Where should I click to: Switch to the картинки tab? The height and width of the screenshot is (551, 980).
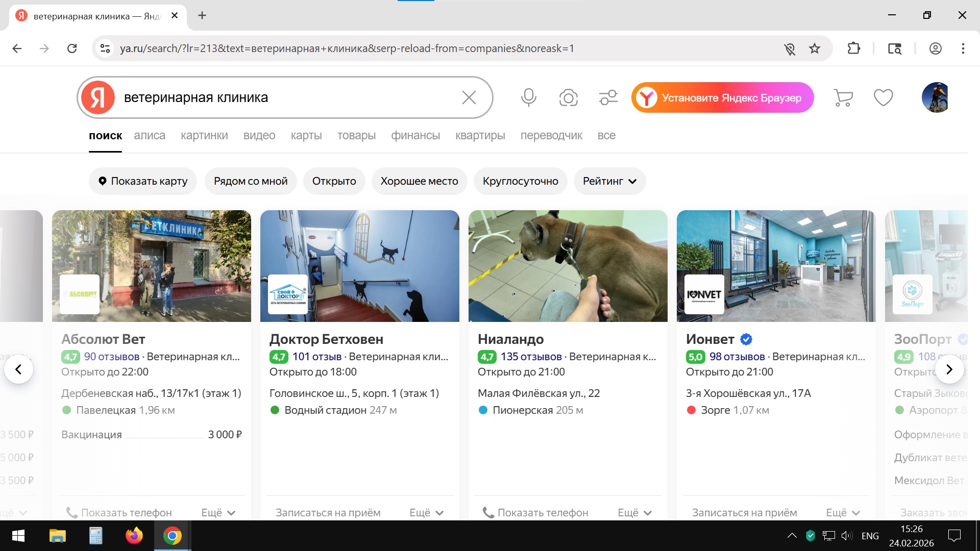(204, 136)
